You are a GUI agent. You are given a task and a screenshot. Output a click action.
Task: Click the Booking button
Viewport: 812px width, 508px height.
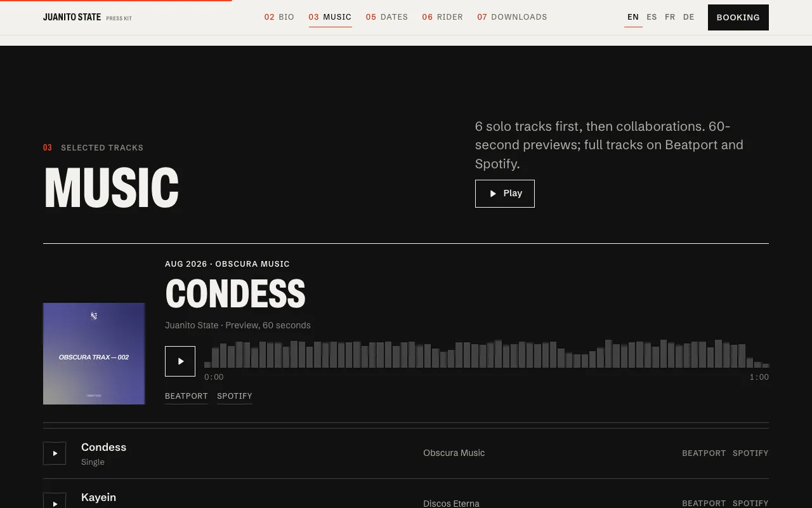click(738, 17)
